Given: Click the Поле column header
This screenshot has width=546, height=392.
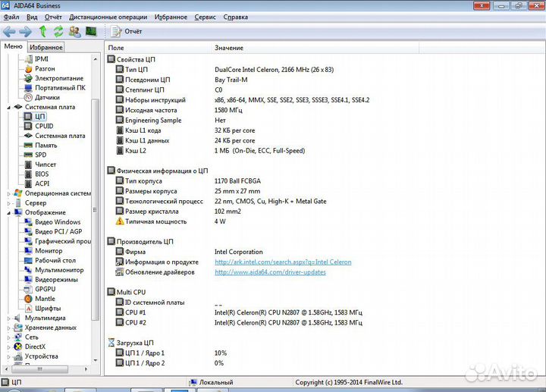Looking at the screenshot, I should coord(158,48).
